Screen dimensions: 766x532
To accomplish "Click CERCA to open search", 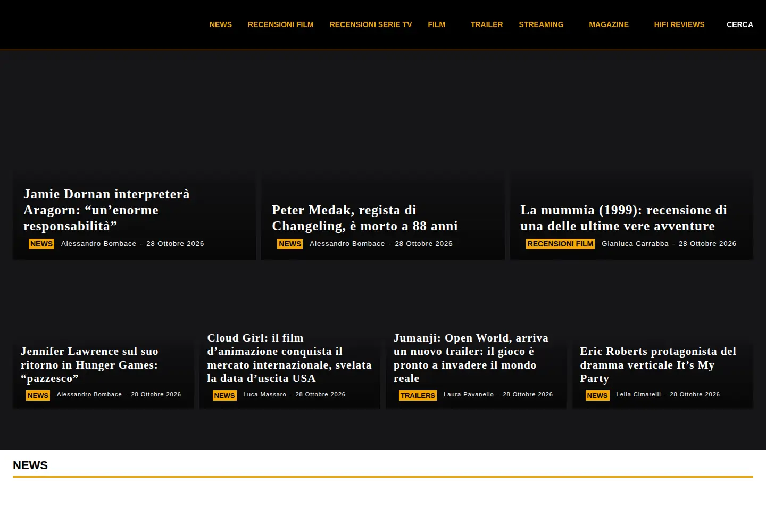I will (x=740, y=24).
